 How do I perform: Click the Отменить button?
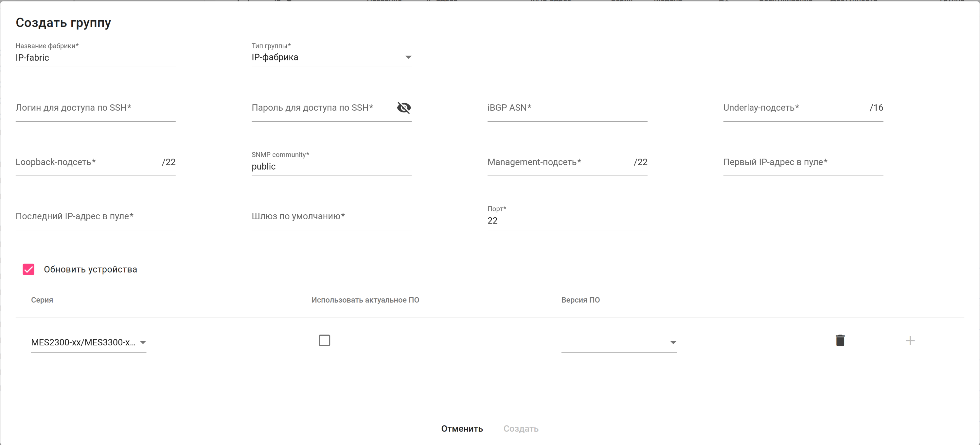click(462, 429)
